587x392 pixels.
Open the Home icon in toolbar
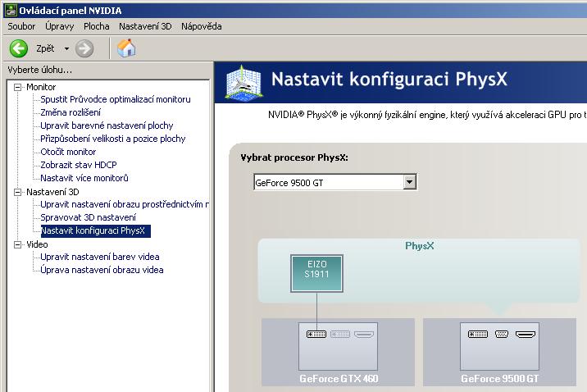(x=126, y=48)
